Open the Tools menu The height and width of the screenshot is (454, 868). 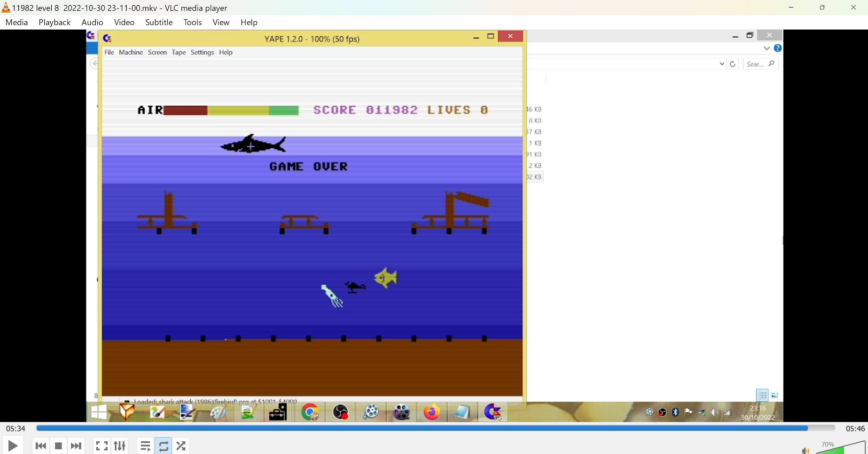[x=193, y=23]
